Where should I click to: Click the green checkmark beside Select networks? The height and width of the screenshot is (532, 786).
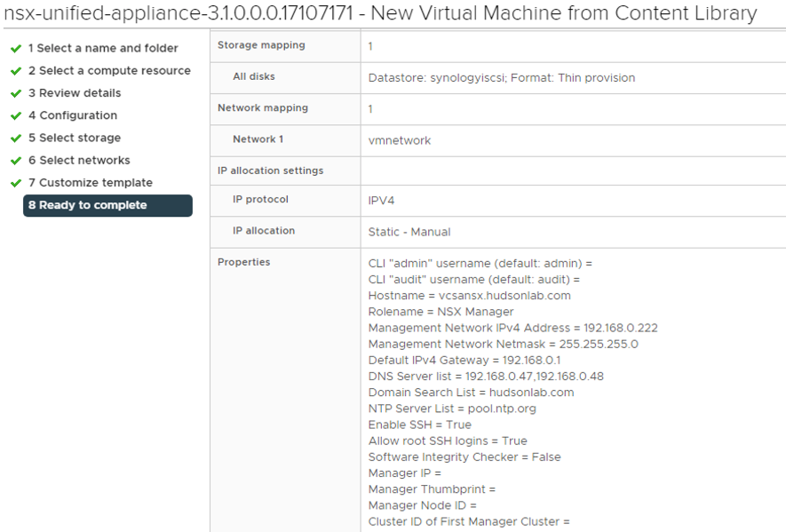coord(16,161)
